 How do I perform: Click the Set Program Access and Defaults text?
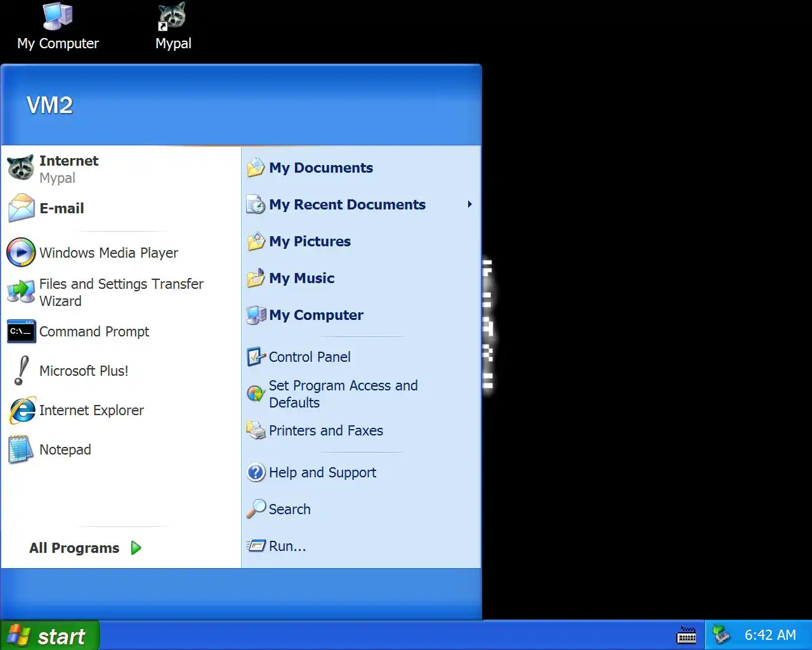coord(343,394)
